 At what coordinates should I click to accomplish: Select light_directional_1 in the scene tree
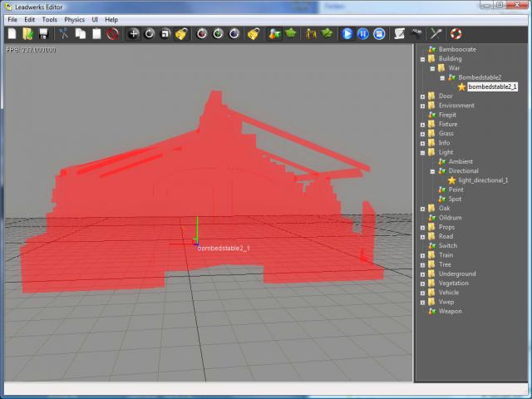[483, 180]
